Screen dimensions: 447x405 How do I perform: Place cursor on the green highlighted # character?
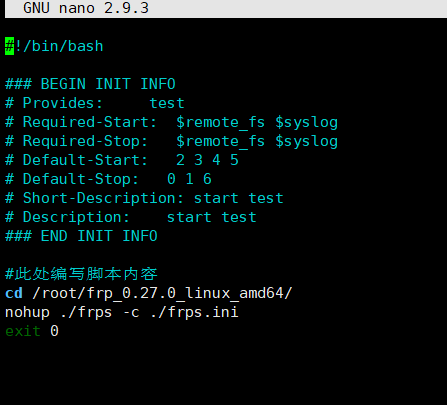coord(9,46)
